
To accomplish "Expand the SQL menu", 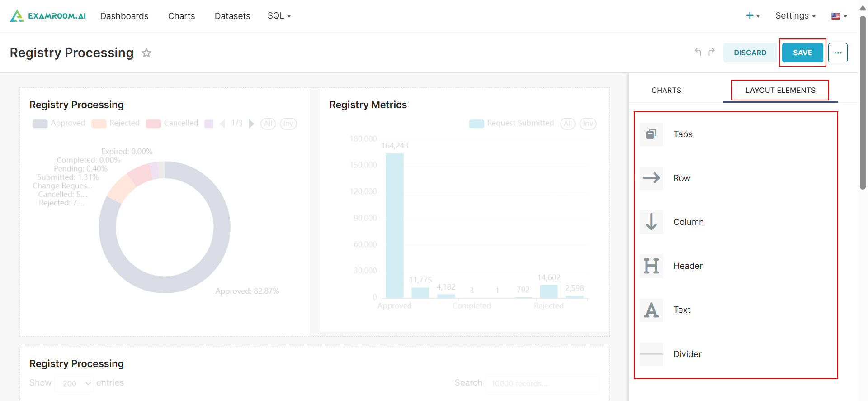I will [279, 16].
